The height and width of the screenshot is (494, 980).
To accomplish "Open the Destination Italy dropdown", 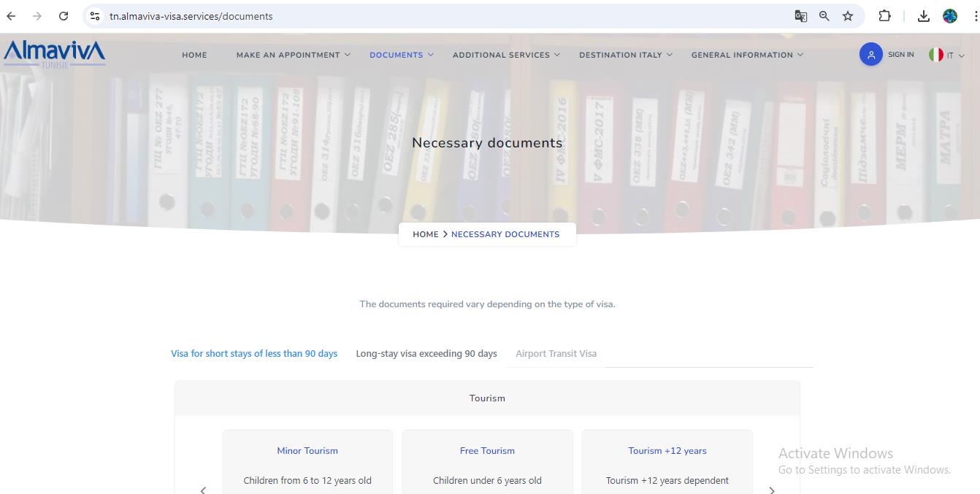I will pos(625,55).
